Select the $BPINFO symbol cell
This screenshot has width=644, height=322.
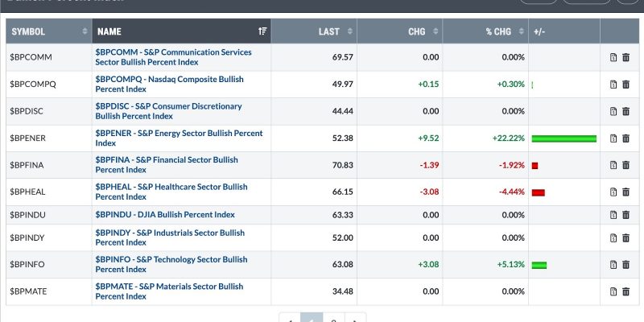coord(49,265)
